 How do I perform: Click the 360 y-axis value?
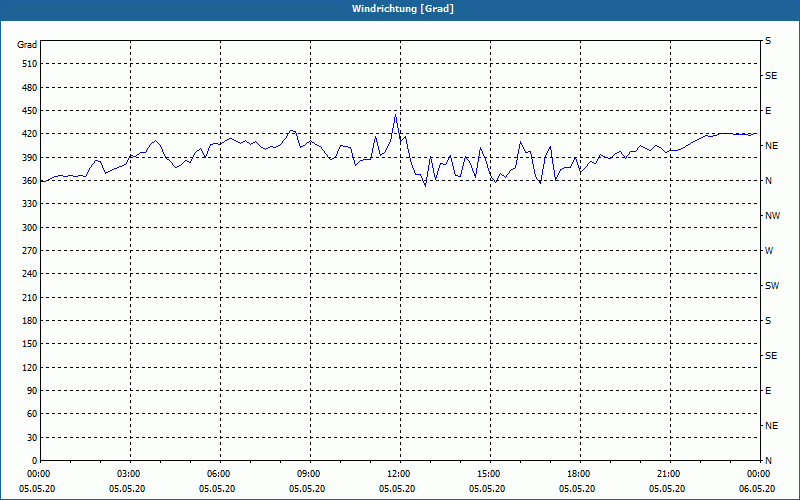pyautogui.click(x=30, y=181)
